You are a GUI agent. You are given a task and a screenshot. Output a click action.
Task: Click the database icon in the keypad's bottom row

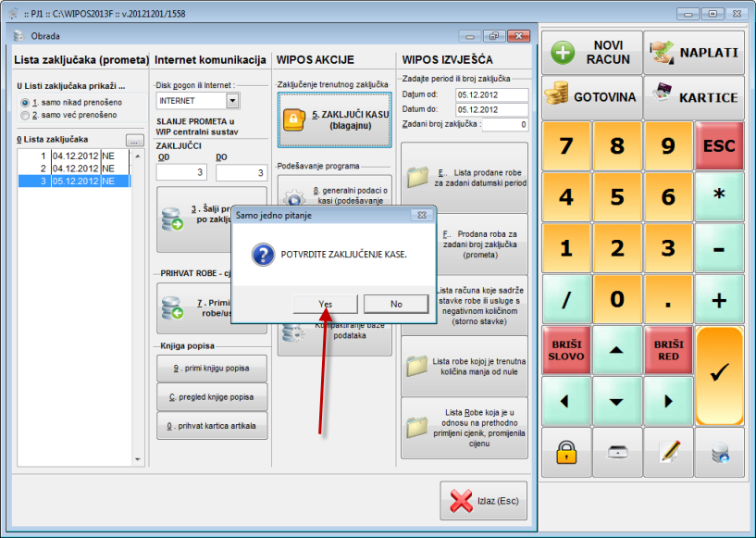(719, 452)
